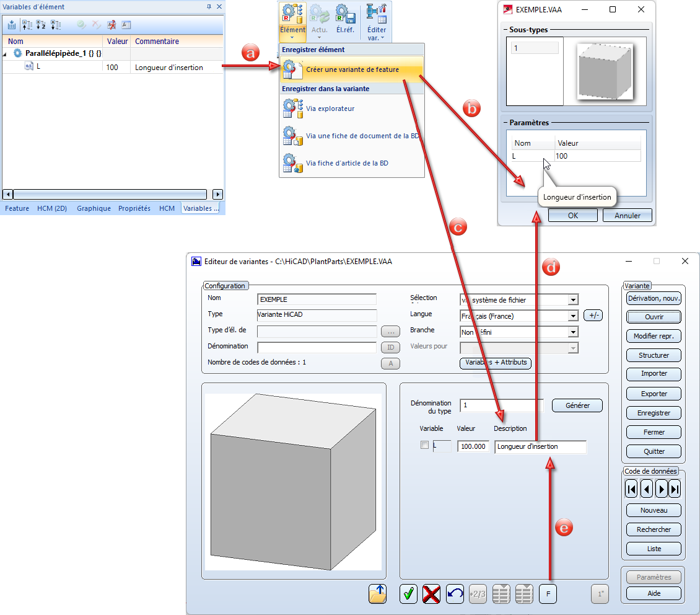Click the first grey table icon in variant editor
The width and height of the screenshot is (700, 615).
tap(501, 594)
